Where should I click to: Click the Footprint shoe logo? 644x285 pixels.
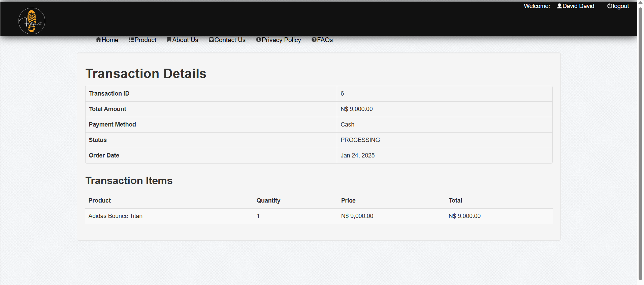[x=32, y=21]
